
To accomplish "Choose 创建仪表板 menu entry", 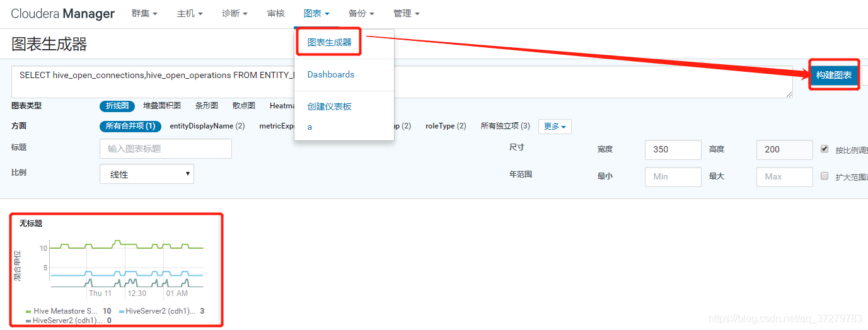I will 329,106.
